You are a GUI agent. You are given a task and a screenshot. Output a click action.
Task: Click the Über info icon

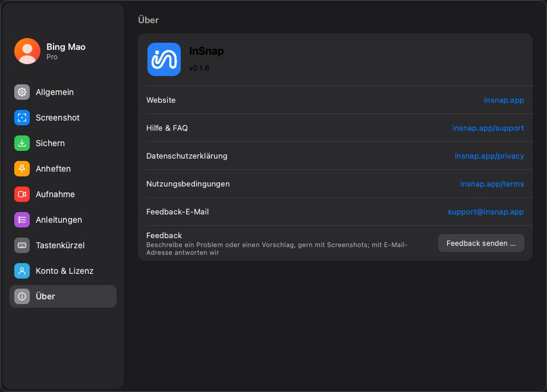point(22,296)
